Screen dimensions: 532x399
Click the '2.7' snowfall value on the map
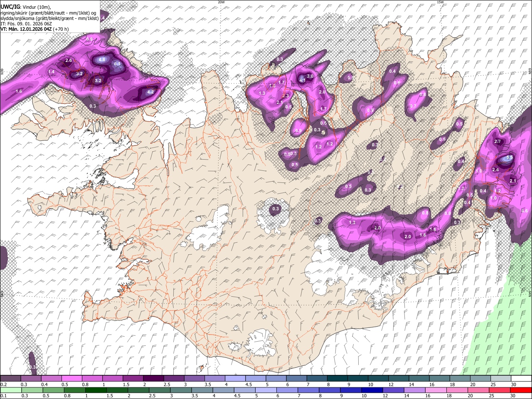coord(498,142)
